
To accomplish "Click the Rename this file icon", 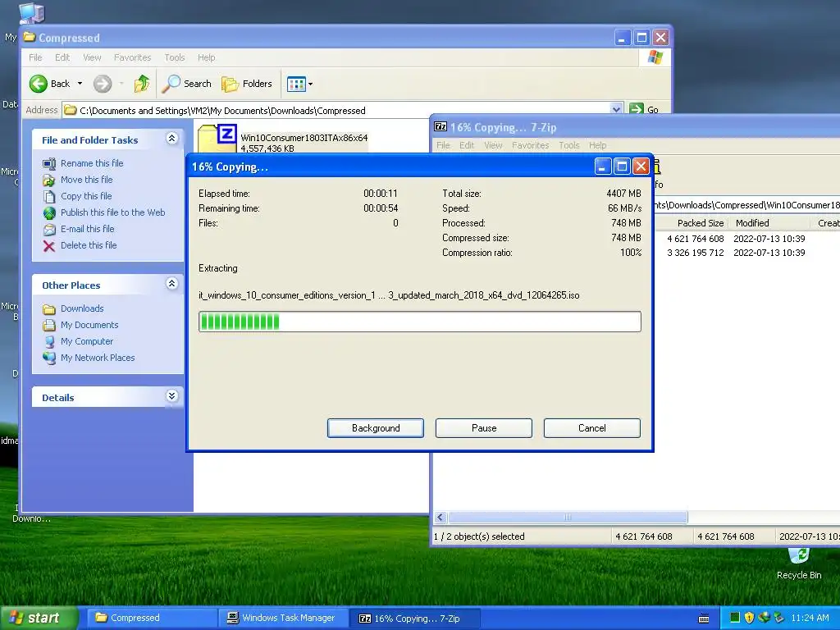I will point(49,163).
